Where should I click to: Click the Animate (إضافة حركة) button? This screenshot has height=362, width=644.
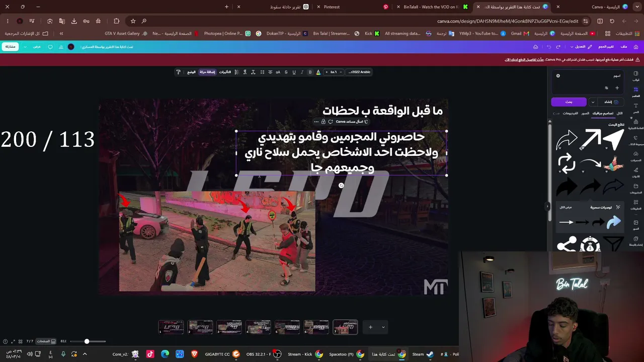pos(207,72)
